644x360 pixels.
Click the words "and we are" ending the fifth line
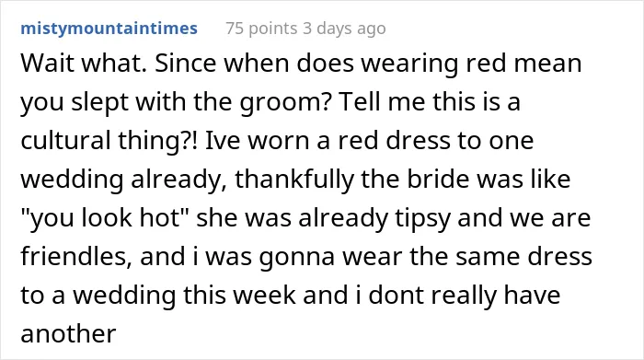coord(524,218)
